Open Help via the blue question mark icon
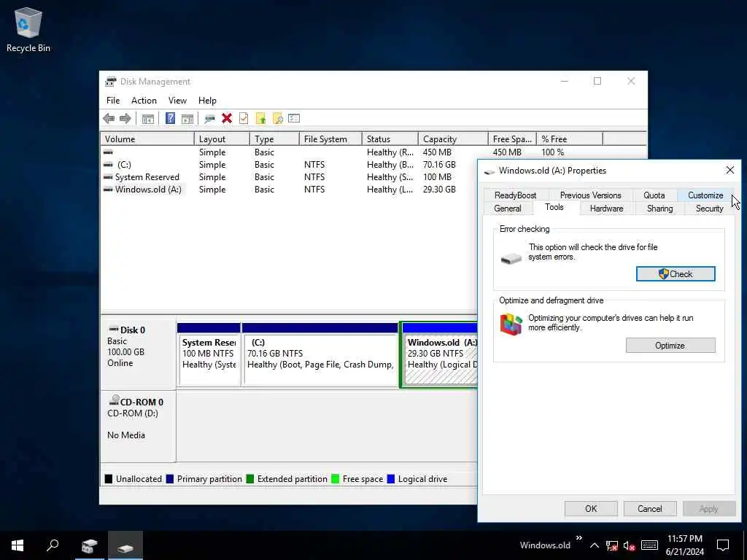The image size is (747, 560). pos(170,118)
